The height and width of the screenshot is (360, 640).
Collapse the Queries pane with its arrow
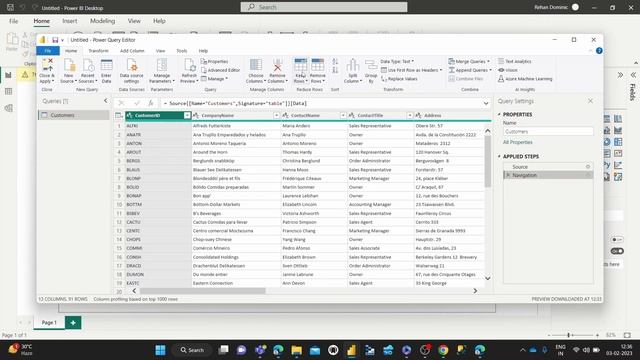(x=105, y=101)
